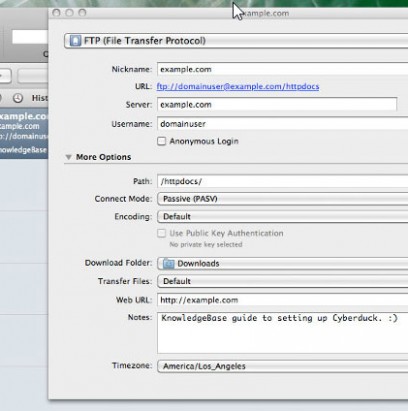Open the ftp://domainuser@example.com/httpdocs link
408x411 pixels.
[x=238, y=87]
